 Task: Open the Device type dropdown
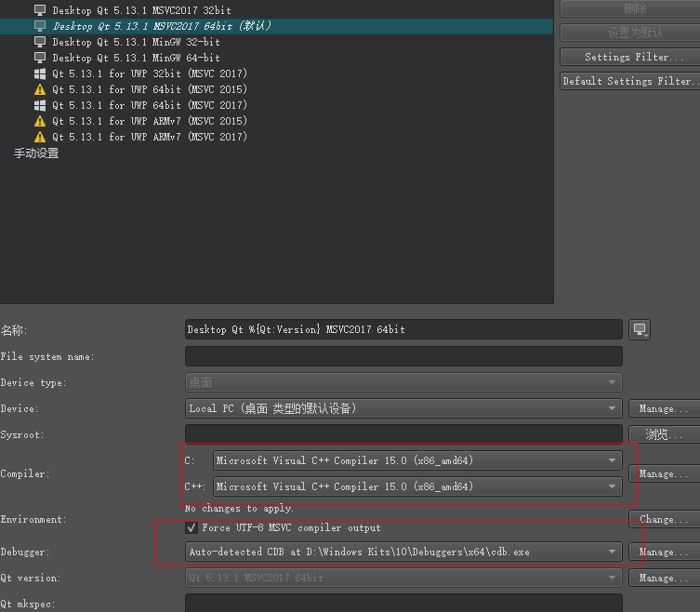[403, 383]
